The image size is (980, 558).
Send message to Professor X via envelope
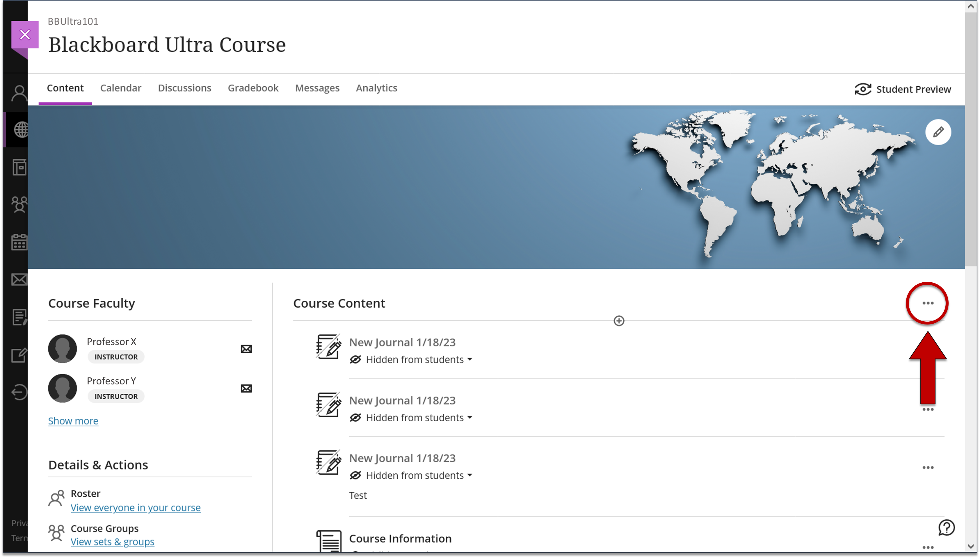point(246,349)
